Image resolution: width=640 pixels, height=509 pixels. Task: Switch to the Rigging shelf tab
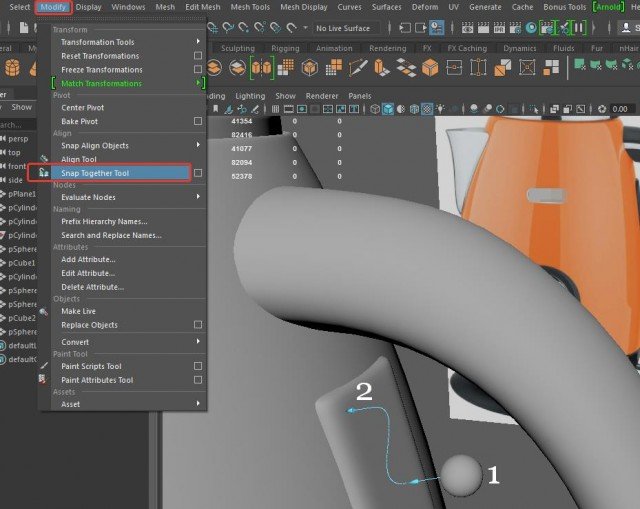[x=285, y=48]
